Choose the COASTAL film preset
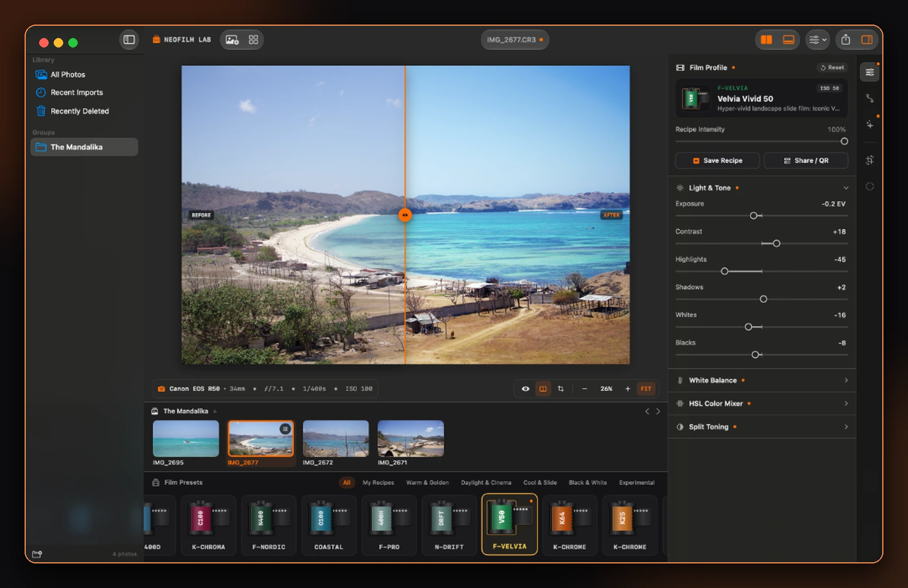Image resolution: width=908 pixels, height=588 pixels. pyautogui.click(x=329, y=525)
